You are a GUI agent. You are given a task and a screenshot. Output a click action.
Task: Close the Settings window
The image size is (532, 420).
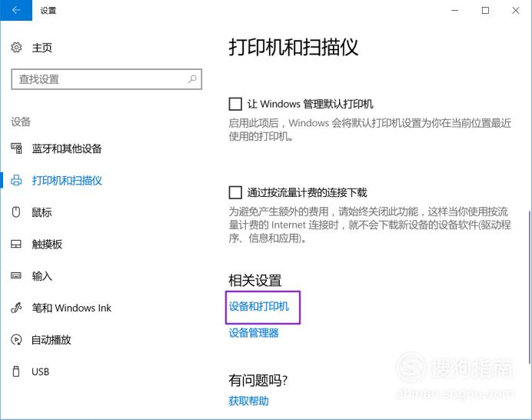point(516,10)
